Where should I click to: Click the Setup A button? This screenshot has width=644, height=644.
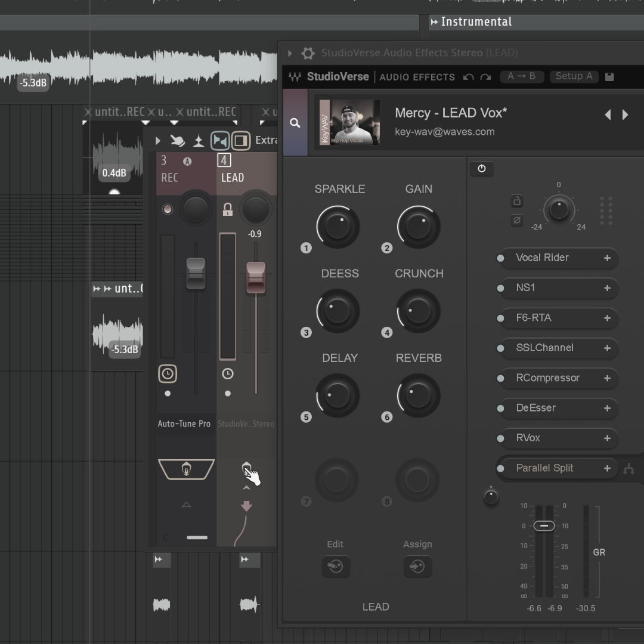tap(574, 76)
